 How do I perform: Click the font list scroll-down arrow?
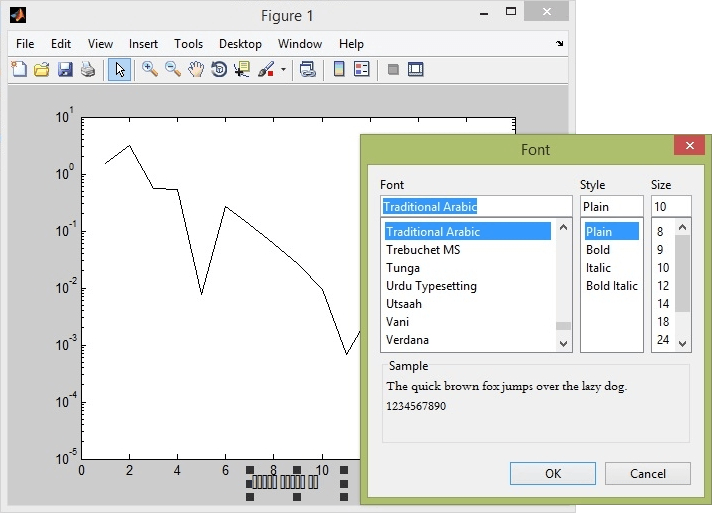click(564, 344)
